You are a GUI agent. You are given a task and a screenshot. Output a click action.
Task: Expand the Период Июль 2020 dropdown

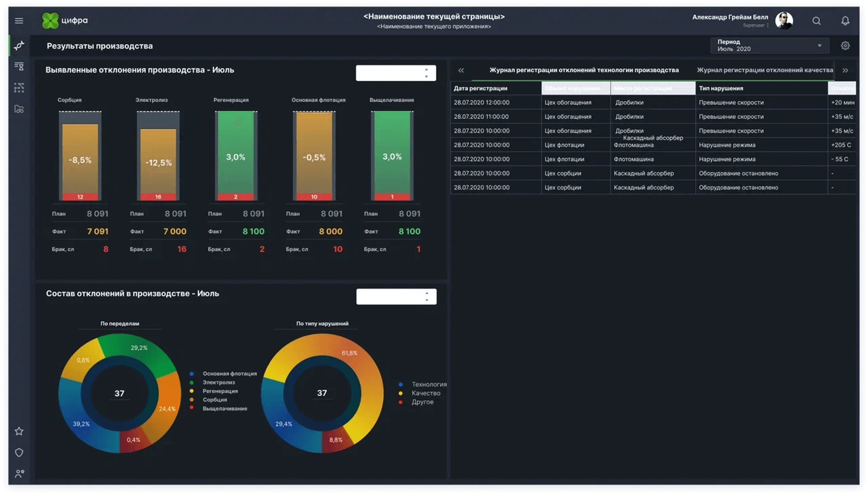[770, 45]
